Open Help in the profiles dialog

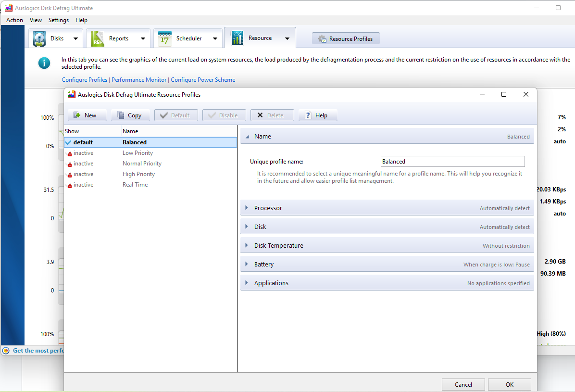coord(317,115)
